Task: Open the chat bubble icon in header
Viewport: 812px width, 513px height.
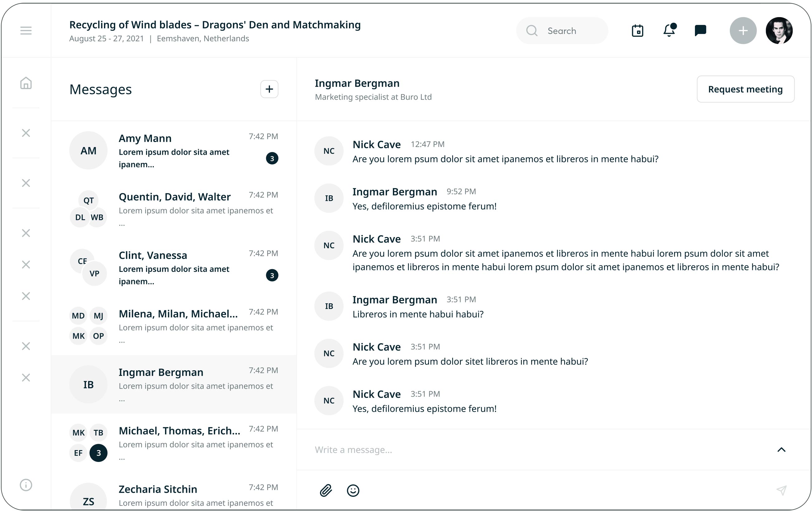Action: tap(700, 31)
